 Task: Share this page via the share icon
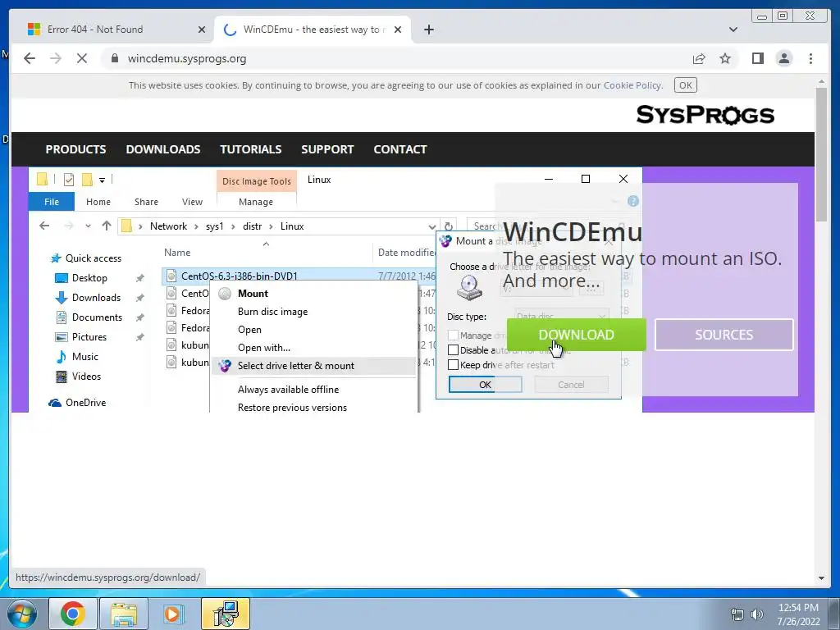(699, 58)
